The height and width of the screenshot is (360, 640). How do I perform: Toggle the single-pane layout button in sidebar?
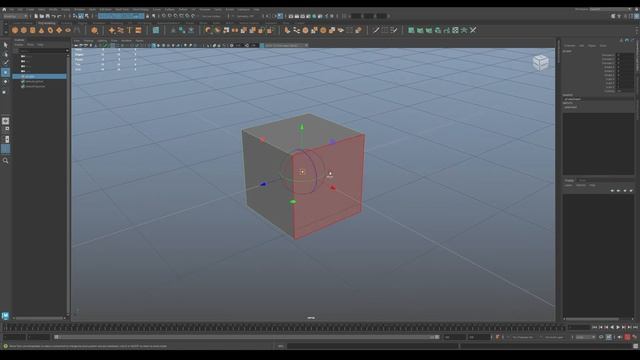coord(5,121)
